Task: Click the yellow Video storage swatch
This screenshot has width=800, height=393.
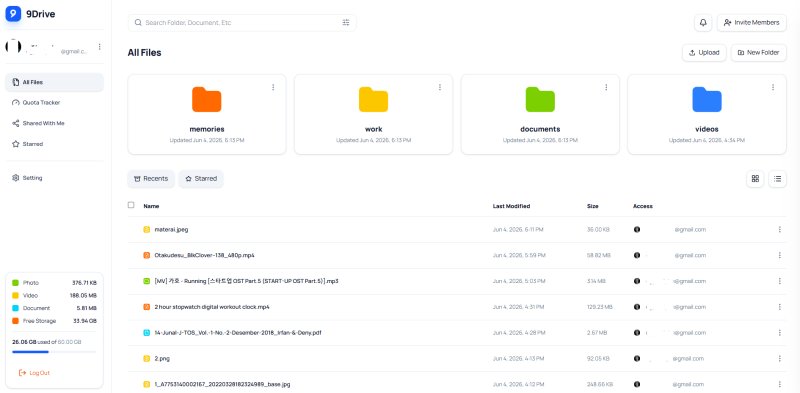Action: 15,296
